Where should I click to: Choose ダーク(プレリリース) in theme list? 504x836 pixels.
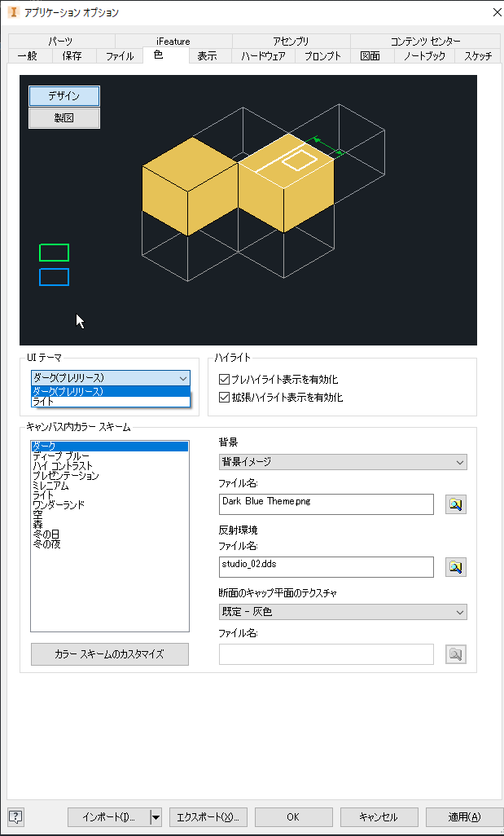(x=110, y=391)
